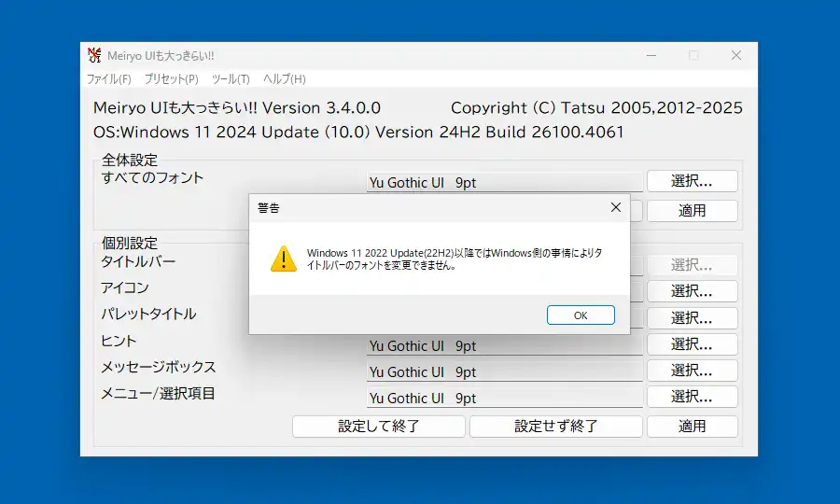The width and height of the screenshot is (840, 504).
Task: Click the 警告 dialog title
Action: tap(269, 208)
